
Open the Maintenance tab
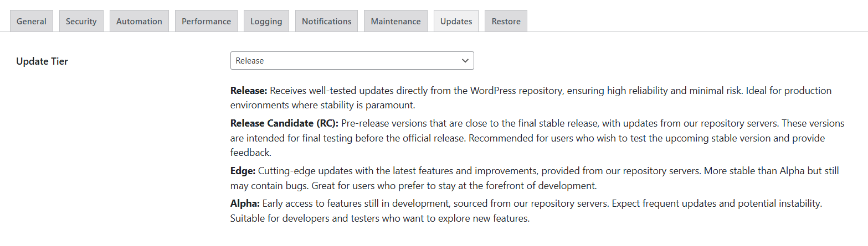pyautogui.click(x=396, y=21)
